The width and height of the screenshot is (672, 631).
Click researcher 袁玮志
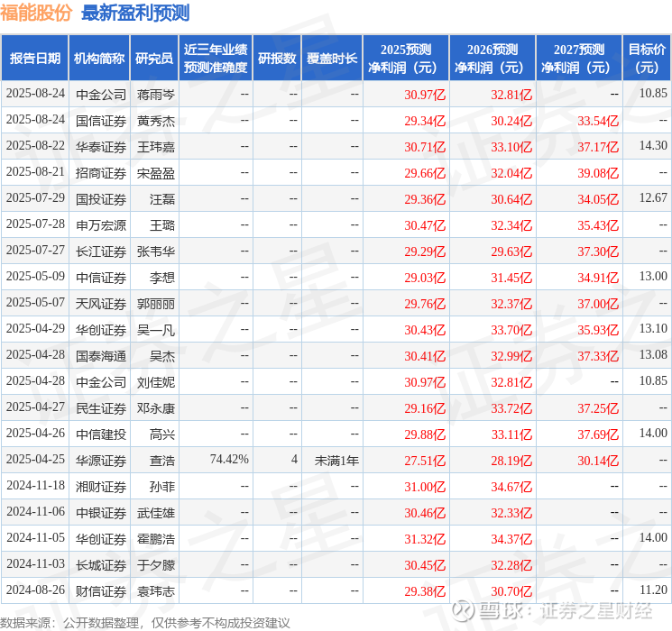coord(156,591)
